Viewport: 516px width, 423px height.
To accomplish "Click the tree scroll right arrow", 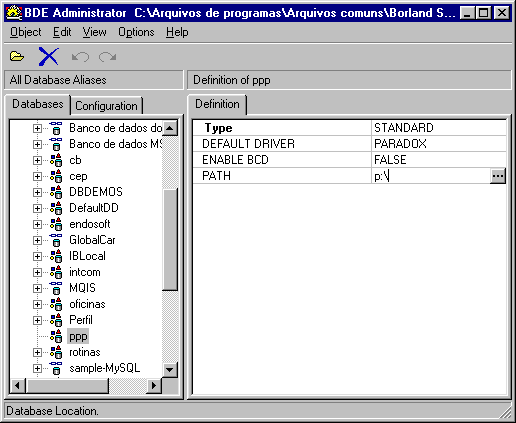I will pyautogui.click(x=154, y=386).
